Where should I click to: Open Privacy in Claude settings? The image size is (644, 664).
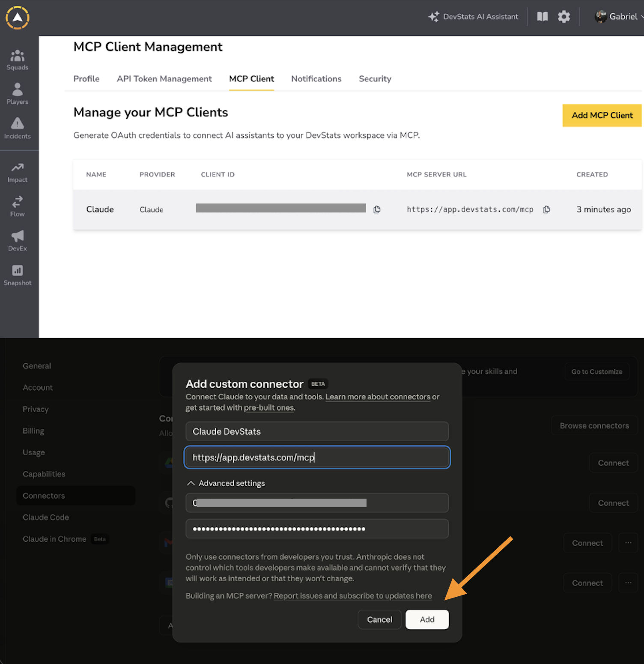36,409
